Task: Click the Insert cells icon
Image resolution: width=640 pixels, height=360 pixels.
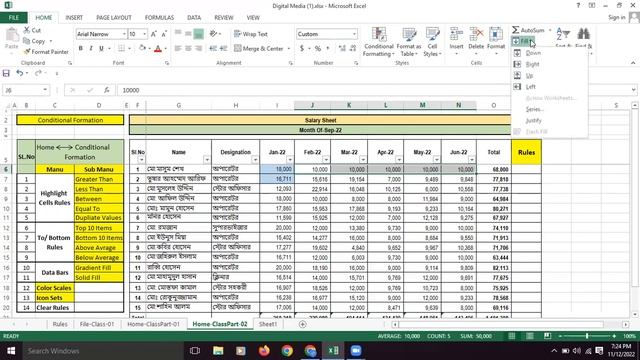Action: tap(456, 34)
